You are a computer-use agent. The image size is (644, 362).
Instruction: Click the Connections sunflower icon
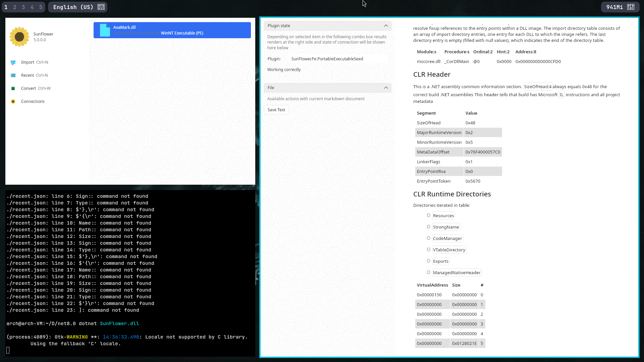click(13, 102)
